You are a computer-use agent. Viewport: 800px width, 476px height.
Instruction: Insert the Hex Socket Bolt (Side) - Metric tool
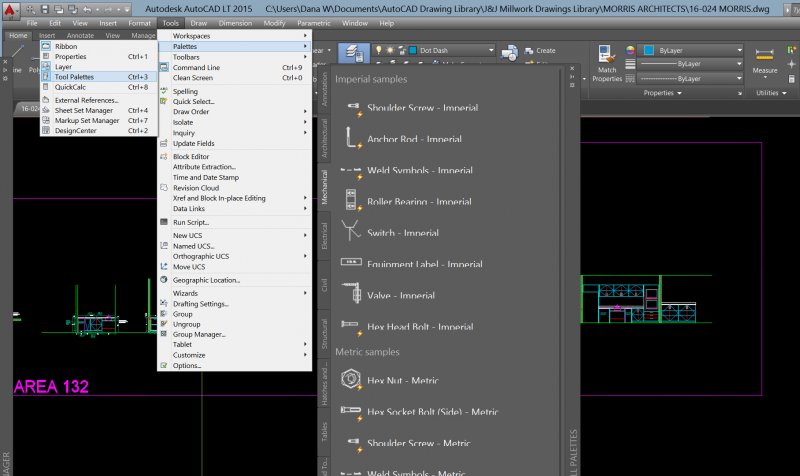(420, 412)
